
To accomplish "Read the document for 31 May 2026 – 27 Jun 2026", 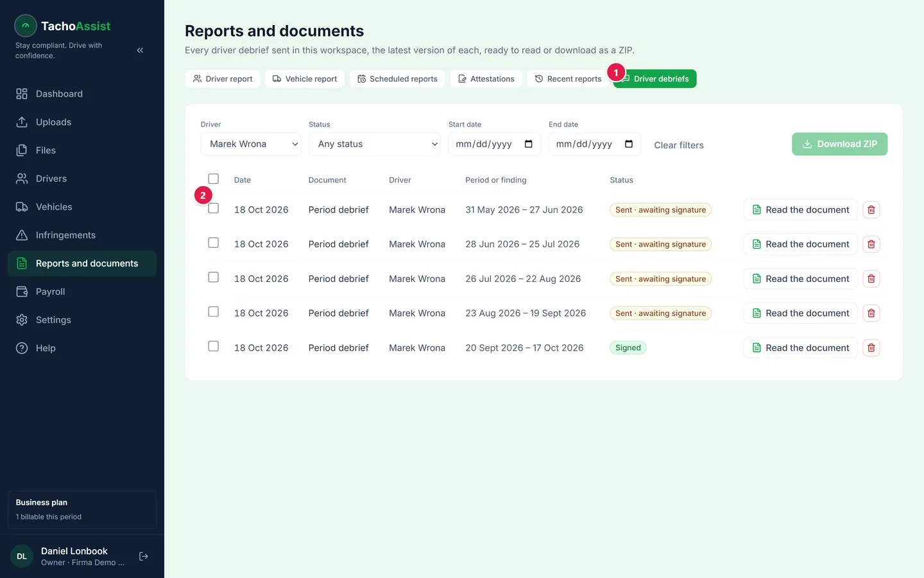I will point(800,209).
